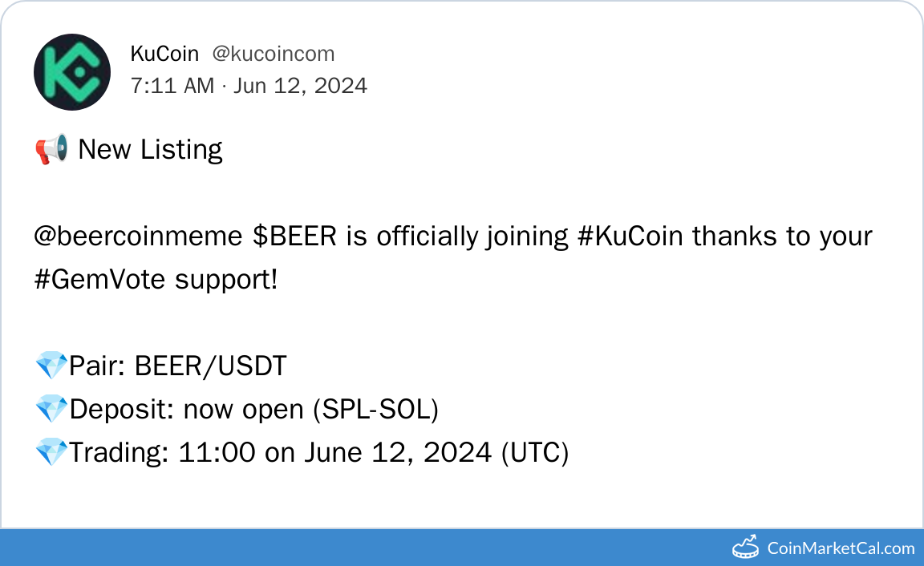Click the diamond emoji beside Trading

pos(51,453)
